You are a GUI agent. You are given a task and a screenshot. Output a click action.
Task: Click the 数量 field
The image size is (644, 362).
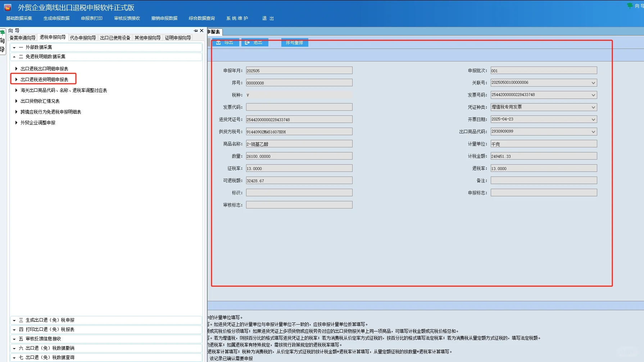[x=299, y=156]
